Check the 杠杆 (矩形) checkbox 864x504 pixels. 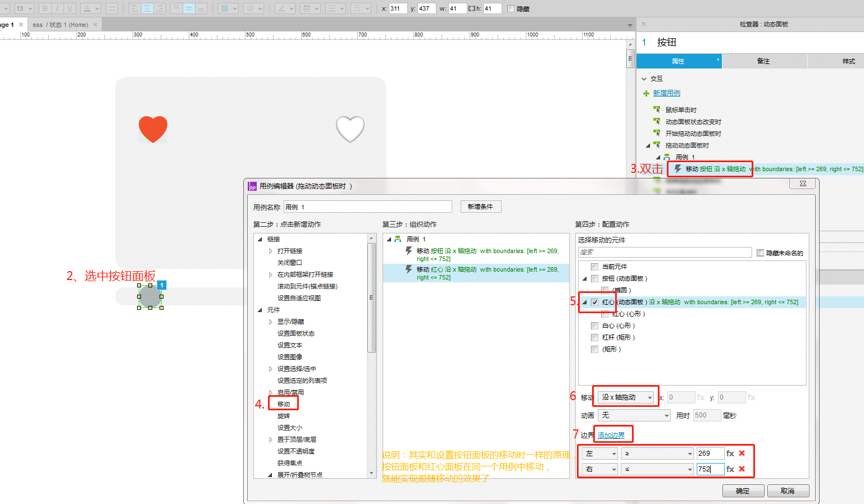pos(594,337)
